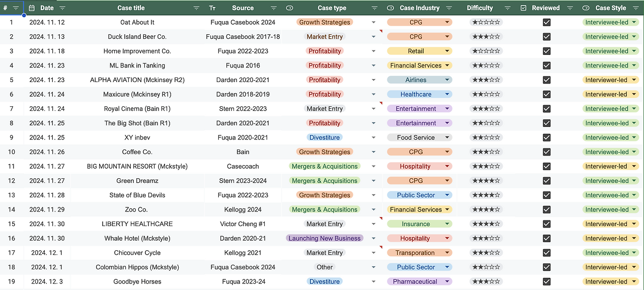
Task: Open filter menu for Case title column
Action: [x=196, y=8]
